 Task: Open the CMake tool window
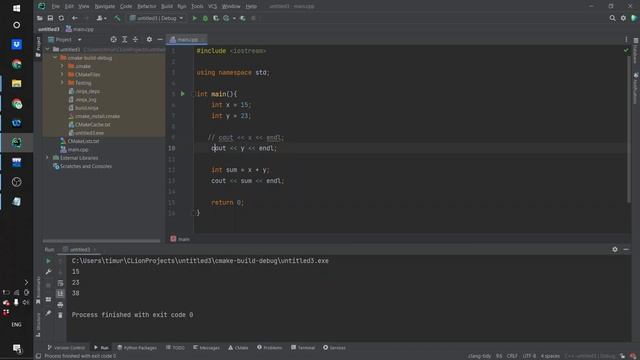pos(238,348)
